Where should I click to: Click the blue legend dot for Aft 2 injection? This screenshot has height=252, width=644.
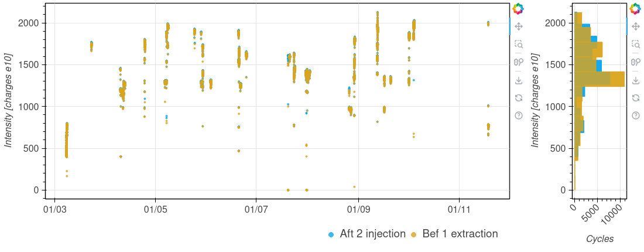[331, 234]
